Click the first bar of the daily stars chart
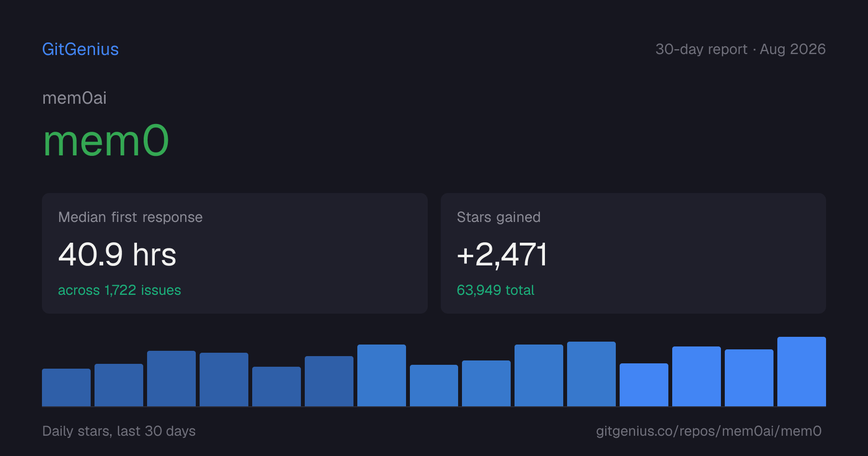868x456 pixels. [x=66, y=387]
